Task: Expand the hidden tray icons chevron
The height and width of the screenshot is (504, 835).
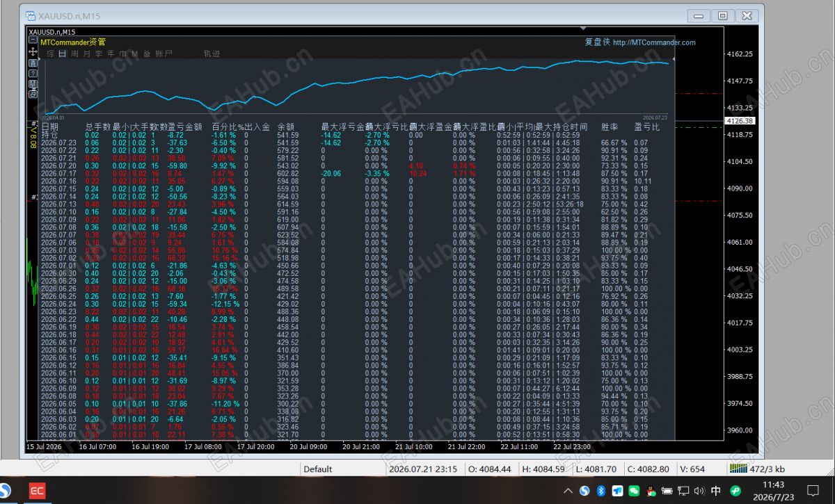Action: coord(568,491)
